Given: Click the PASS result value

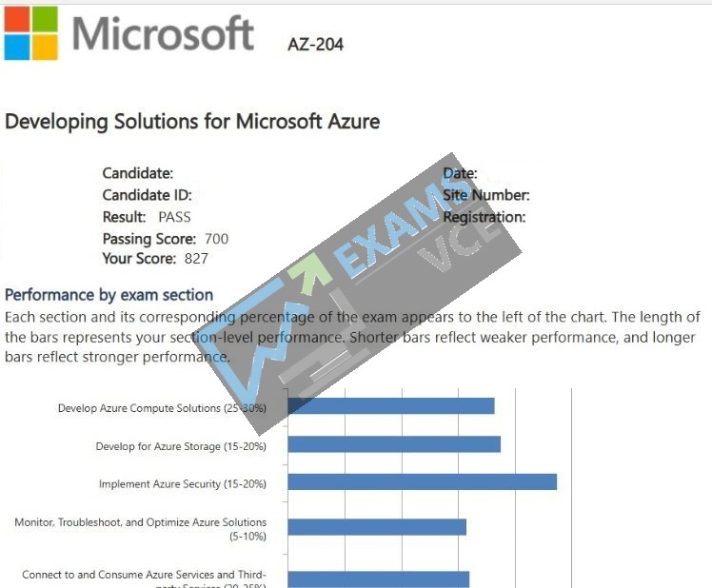Looking at the screenshot, I should pos(174,217).
